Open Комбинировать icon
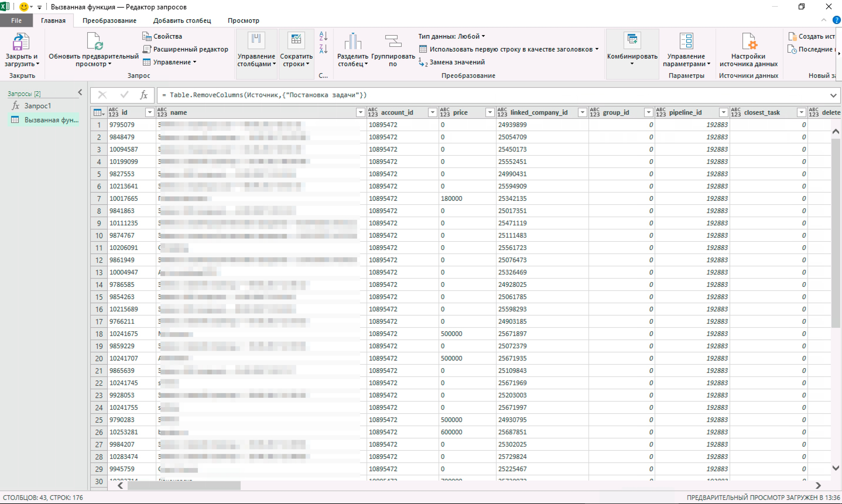The width and height of the screenshot is (842, 504). (x=632, y=40)
